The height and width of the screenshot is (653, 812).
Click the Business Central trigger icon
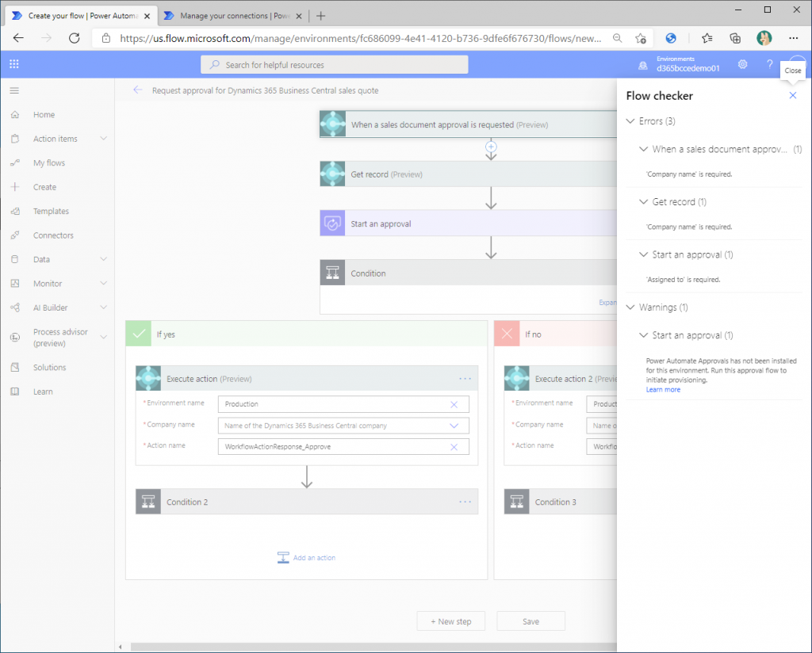pyautogui.click(x=332, y=124)
